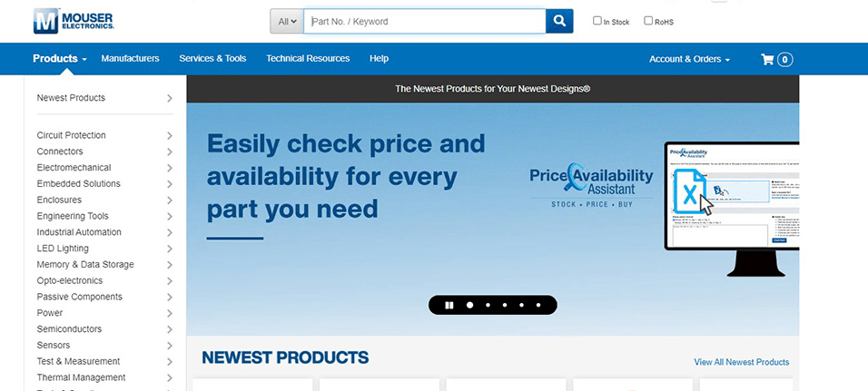Image resolution: width=868 pixels, height=391 pixels.
Task: Select Opto-electronics category
Action: [x=70, y=280]
